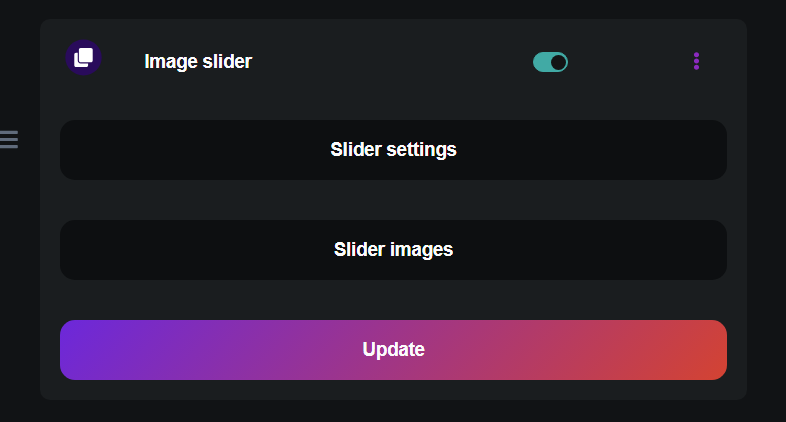
Task: Open the Slider images panel
Action: (393, 250)
